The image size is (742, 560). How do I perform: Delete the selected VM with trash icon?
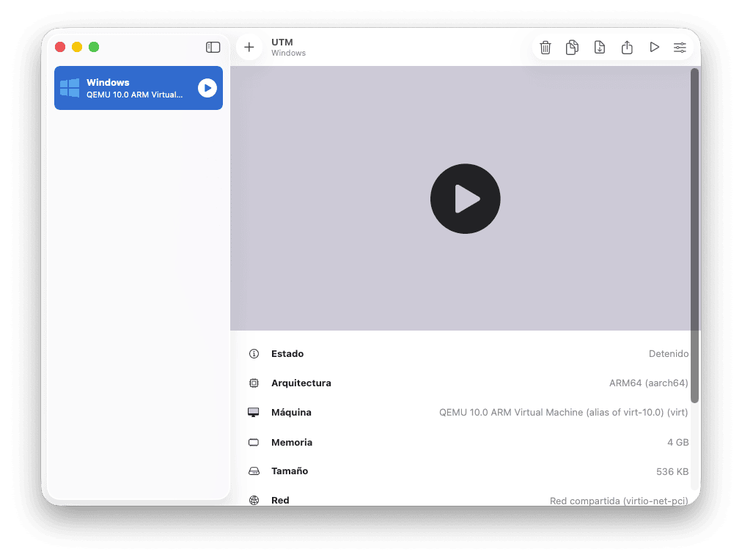pos(546,48)
